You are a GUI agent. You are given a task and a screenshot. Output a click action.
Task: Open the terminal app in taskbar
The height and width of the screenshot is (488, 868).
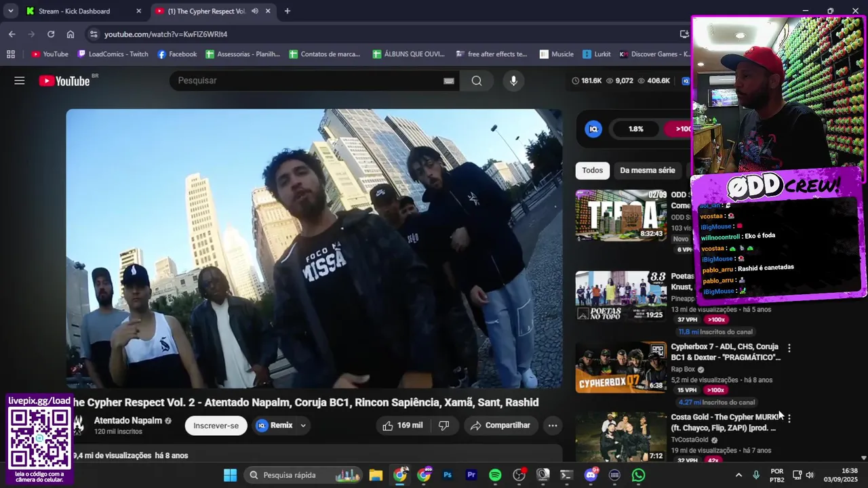pos(566,475)
